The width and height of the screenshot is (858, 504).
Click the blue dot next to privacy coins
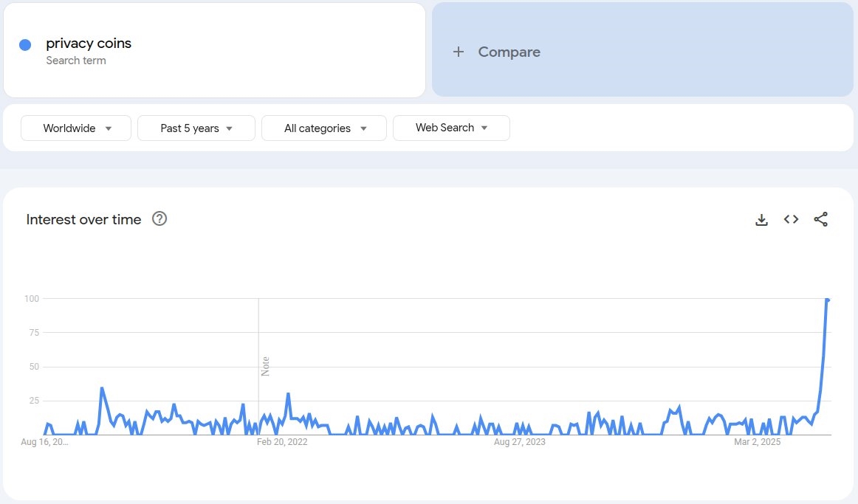click(x=25, y=45)
